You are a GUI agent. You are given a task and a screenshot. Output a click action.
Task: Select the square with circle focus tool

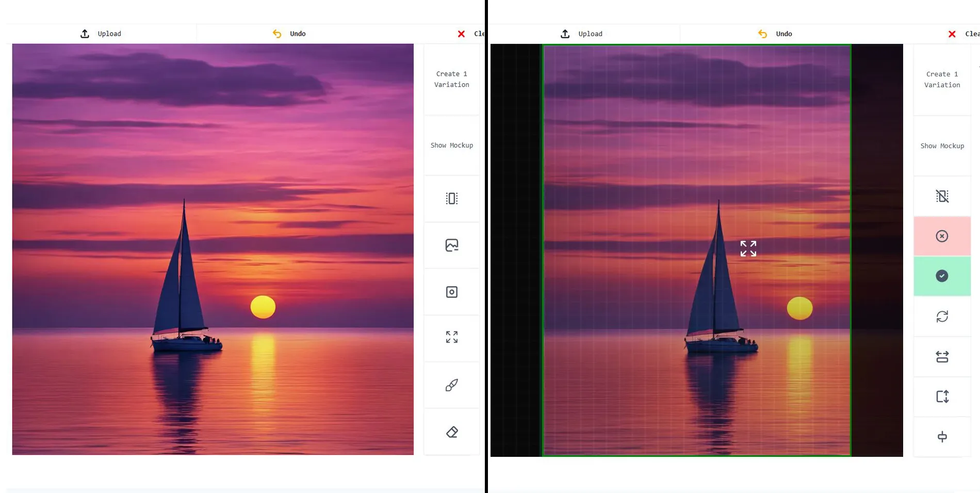(x=451, y=292)
